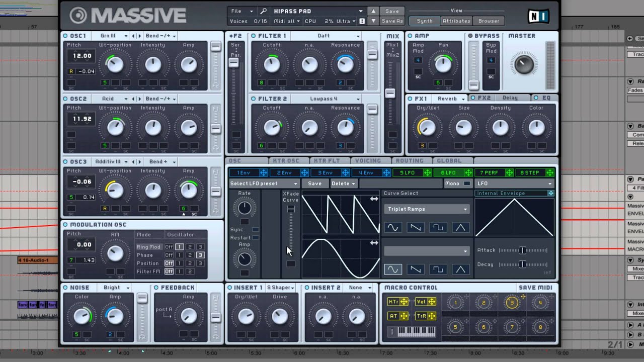The width and height of the screenshot is (644, 362).
Task: Click the 5 LFO modulation drag handle
Action: pos(427,172)
